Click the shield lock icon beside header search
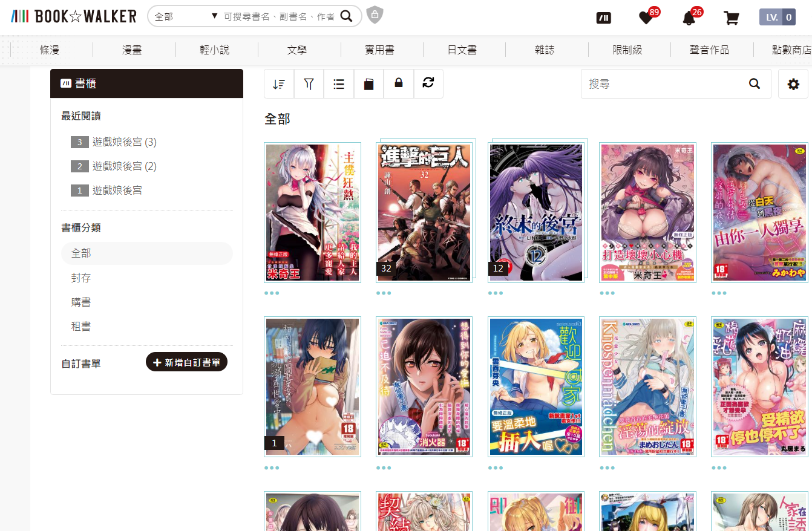Image resolution: width=812 pixels, height=531 pixels. coord(375,15)
